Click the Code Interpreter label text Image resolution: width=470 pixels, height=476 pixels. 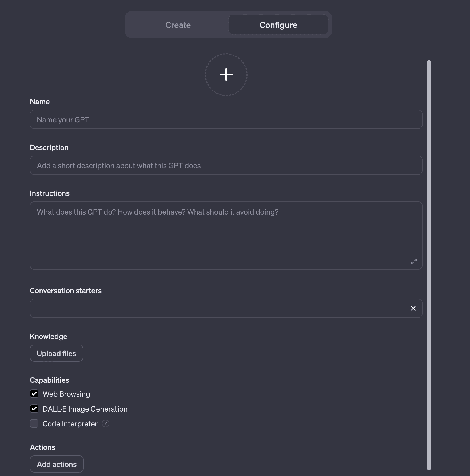tap(70, 424)
